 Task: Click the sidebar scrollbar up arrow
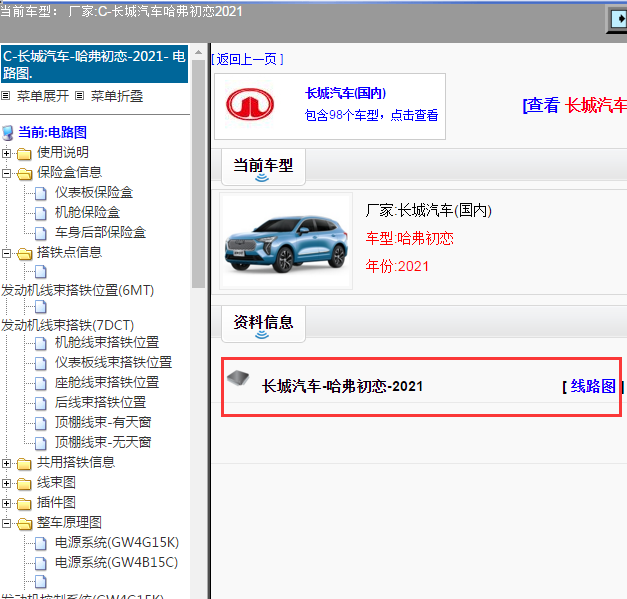(x=198, y=52)
